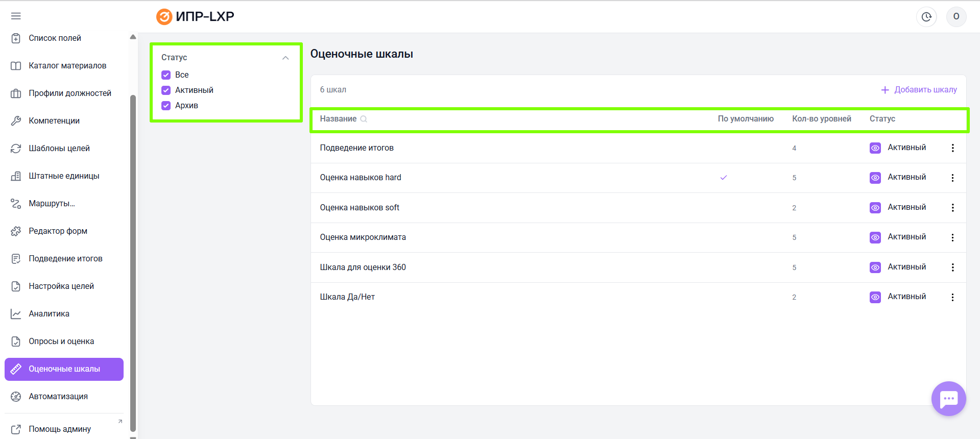Open the options menu for Шкала Да/Нет

coord(952,297)
